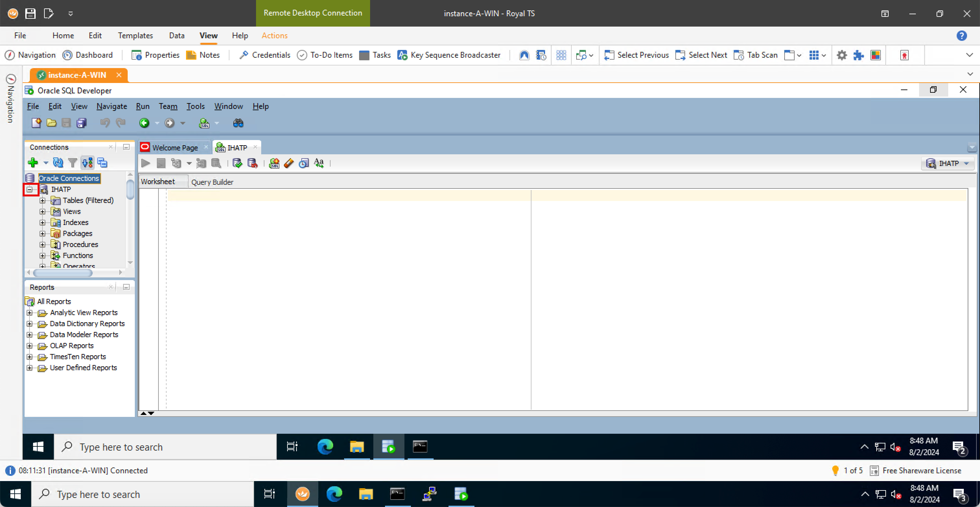Click the filter funnel in Connections panel

[72, 163]
